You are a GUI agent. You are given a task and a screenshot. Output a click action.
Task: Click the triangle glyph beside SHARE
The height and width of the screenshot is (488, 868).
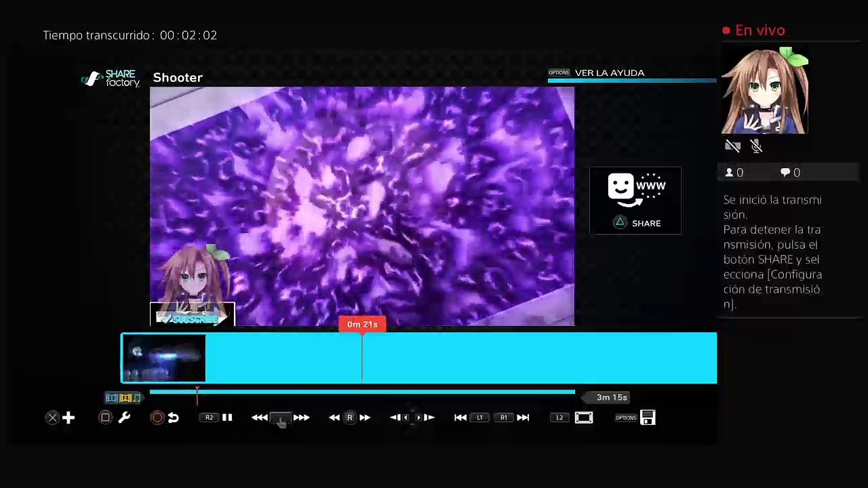tap(620, 222)
